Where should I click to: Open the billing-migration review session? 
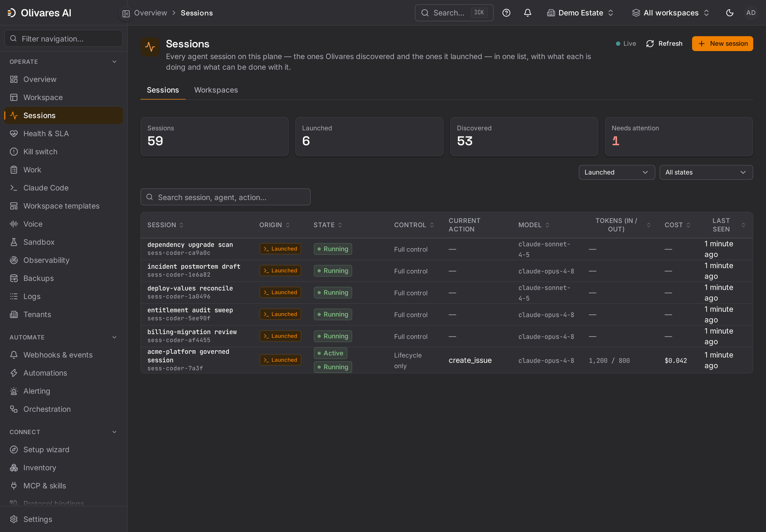click(446, 336)
